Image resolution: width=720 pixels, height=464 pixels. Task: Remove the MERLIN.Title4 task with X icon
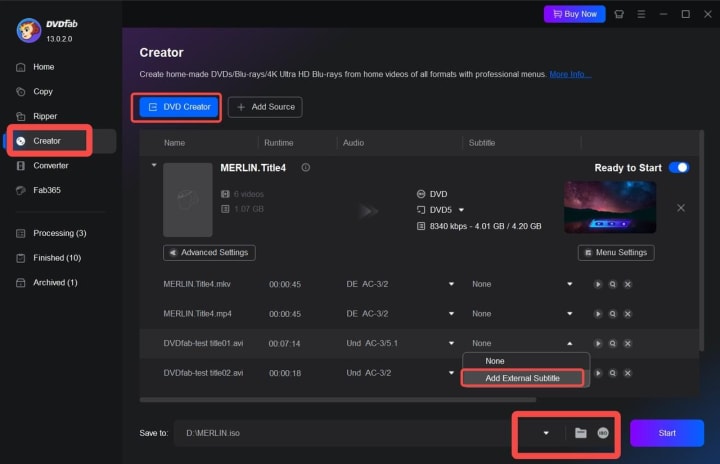[x=681, y=208]
